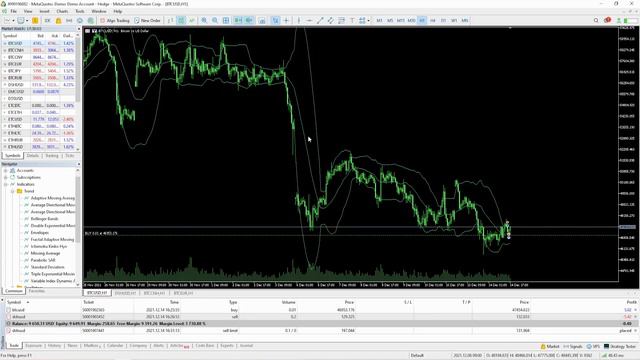Open the Profiles dropdown arrow
This screenshot has width=640, height=360.
pyautogui.click(x=27, y=20)
